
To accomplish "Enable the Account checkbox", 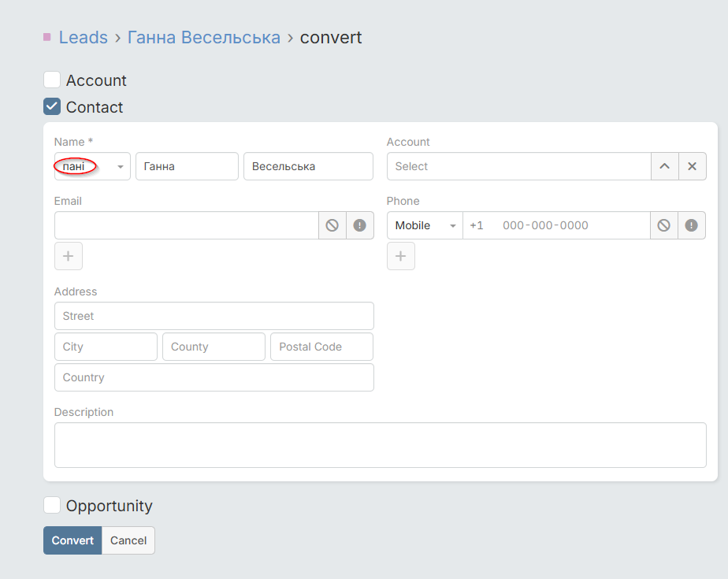I will [52, 80].
